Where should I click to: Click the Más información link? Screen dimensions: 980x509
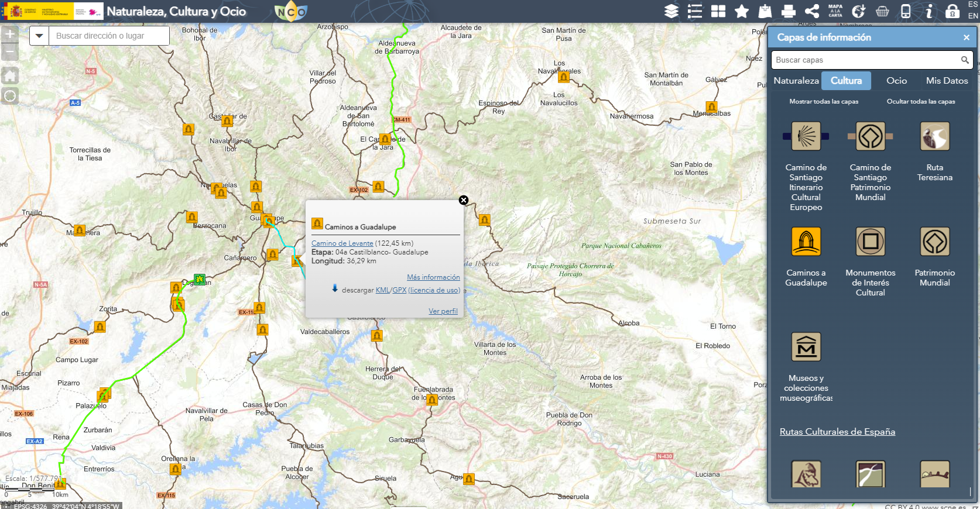pos(433,277)
